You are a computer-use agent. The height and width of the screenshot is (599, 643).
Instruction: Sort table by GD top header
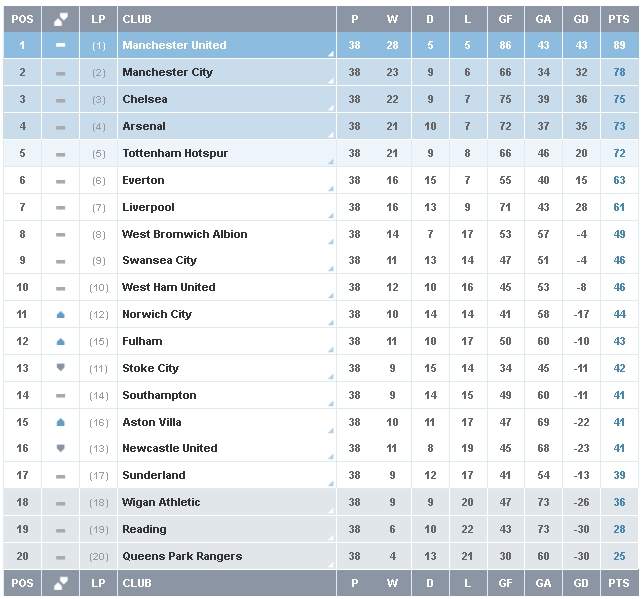581,19
